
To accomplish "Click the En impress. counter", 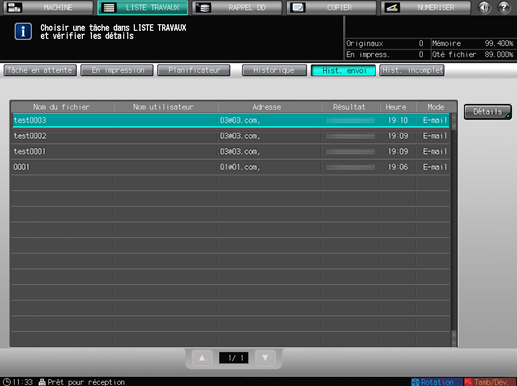I will (x=385, y=54).
